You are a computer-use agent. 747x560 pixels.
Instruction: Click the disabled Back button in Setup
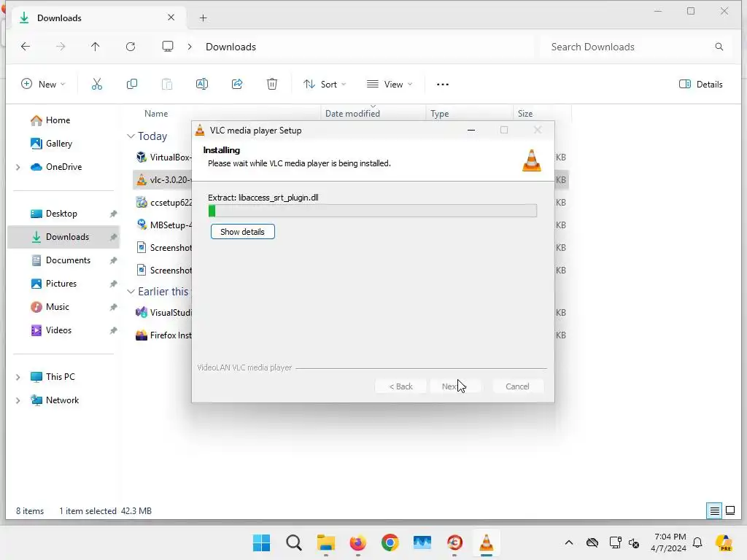coord(400,386)
